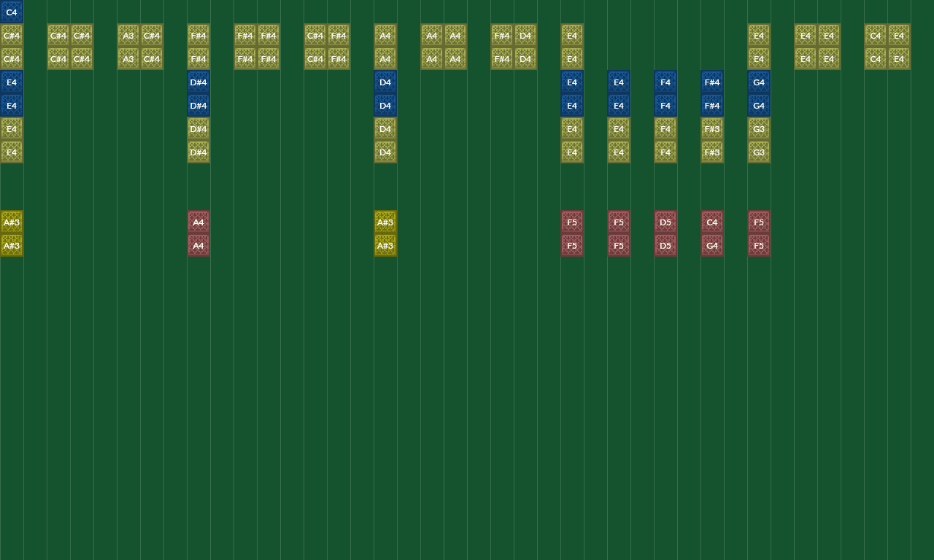Select the yellow A3 note block

pos(128,35)
